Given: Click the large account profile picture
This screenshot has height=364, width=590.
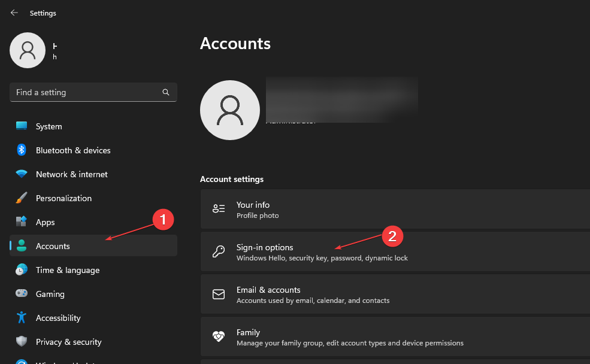Looking at the screenshot, I should (230, 110).
